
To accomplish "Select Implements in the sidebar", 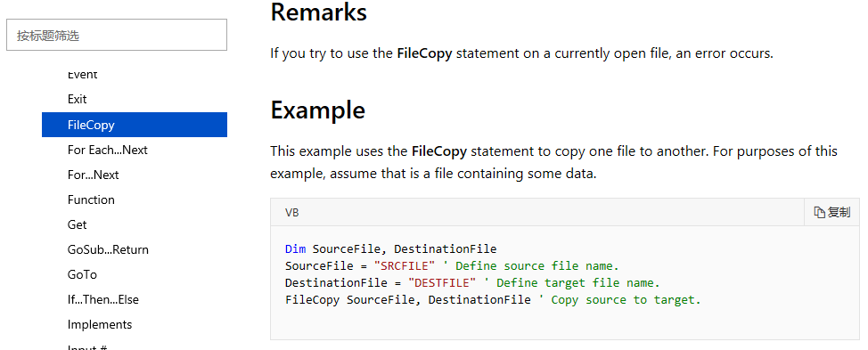I will click(x=100, y=324).
